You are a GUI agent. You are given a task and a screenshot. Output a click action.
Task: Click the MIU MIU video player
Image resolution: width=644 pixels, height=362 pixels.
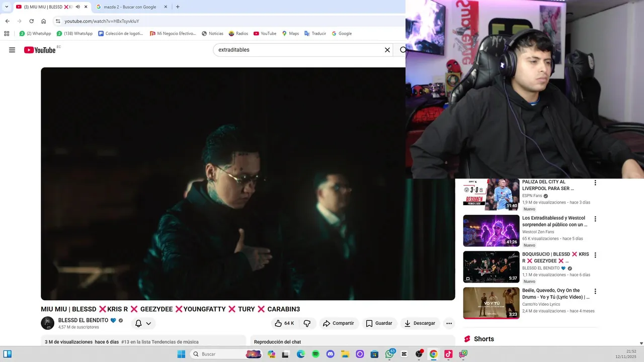pyautogui.click(x=248, y=184)
